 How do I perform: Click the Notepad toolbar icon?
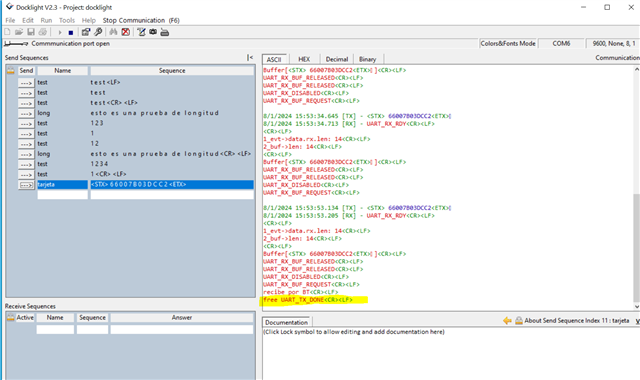pyautogui.click(x=141, y=32)
